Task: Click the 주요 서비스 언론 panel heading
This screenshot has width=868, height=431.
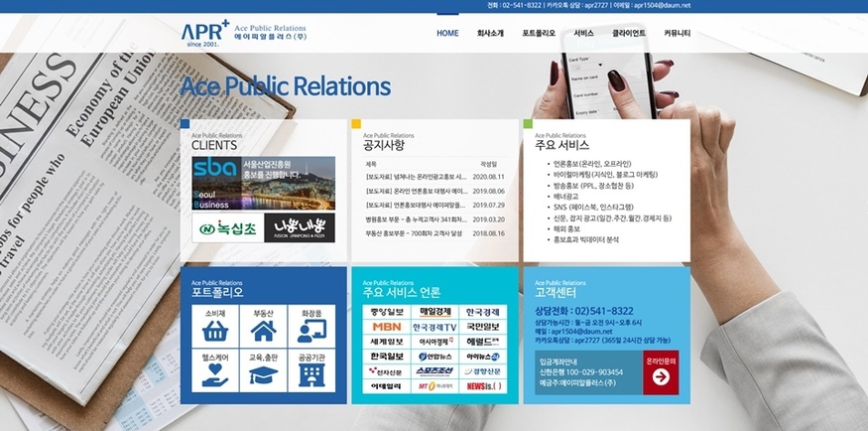Action: [402, 293]
